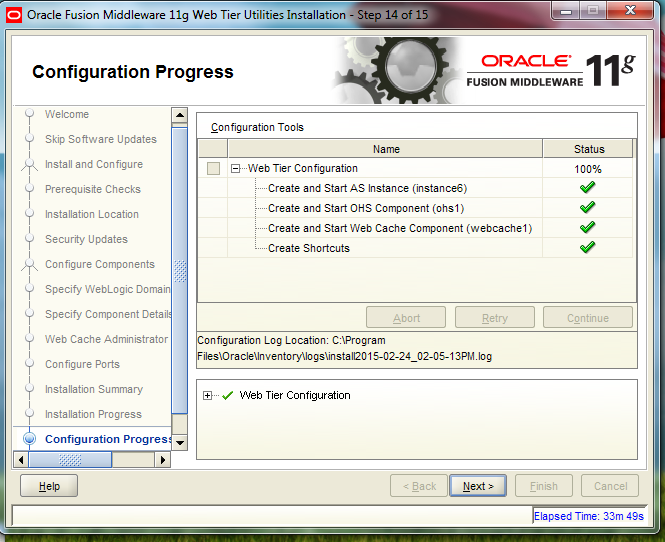Click the Help button
This screenshot has height=542, width=665.
[49, 486]
